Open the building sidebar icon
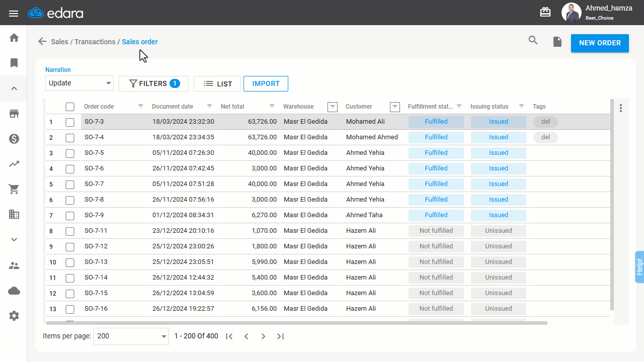 14,214
